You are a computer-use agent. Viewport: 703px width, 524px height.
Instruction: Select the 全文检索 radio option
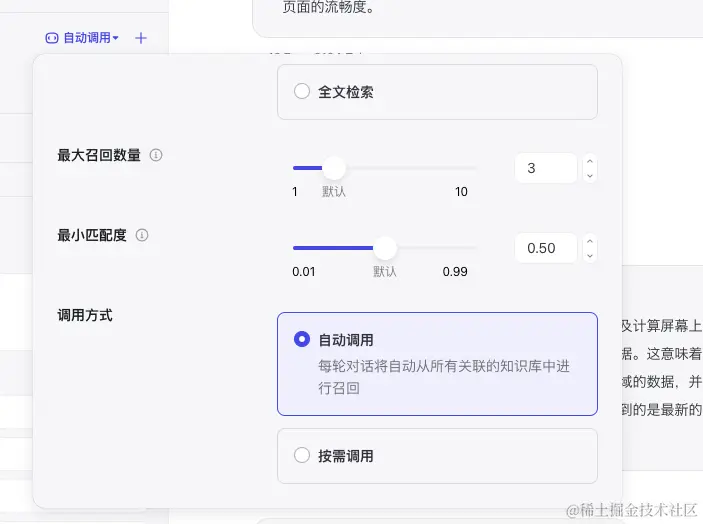(x=302, y=92)
